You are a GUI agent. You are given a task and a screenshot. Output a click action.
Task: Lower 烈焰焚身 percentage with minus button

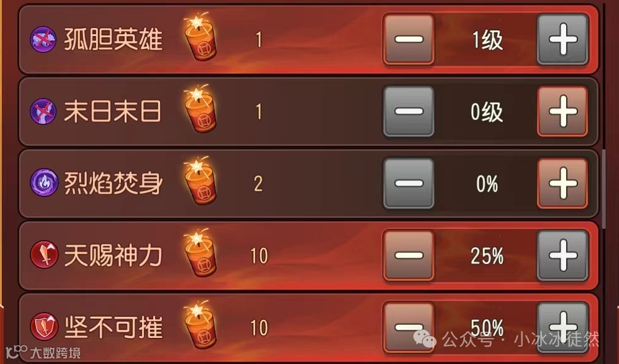click(409, 184)
